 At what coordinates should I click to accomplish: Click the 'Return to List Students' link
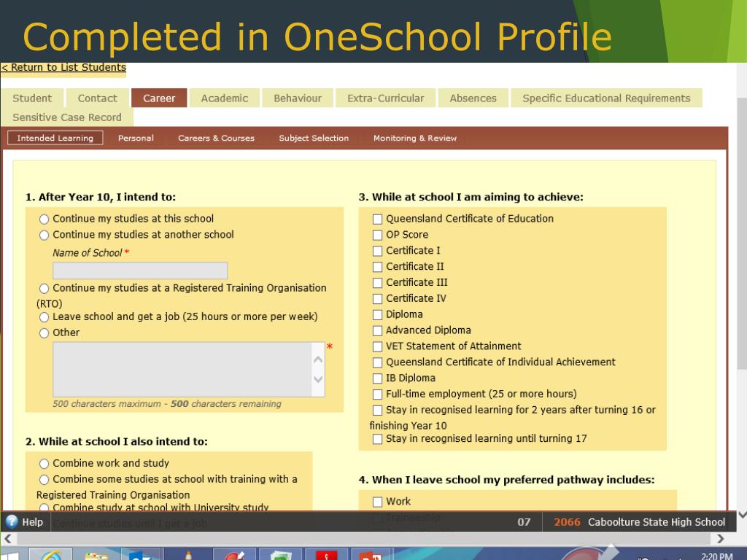tap(63, 67)
